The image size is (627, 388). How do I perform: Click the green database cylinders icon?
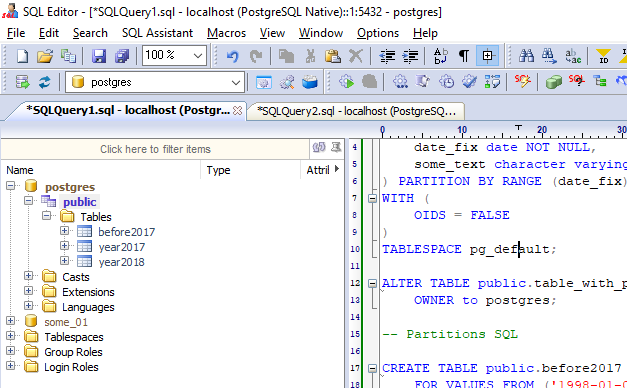click(553, 82)
